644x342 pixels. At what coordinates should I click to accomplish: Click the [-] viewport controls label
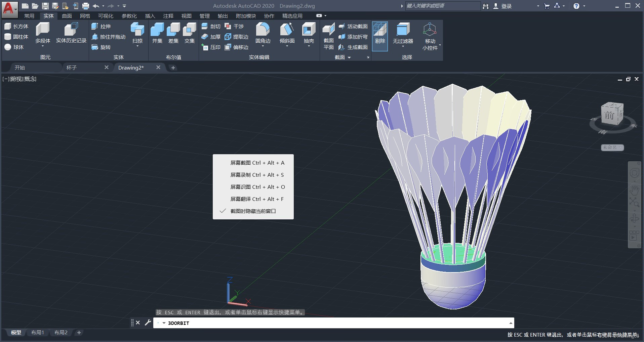[6, 79]
